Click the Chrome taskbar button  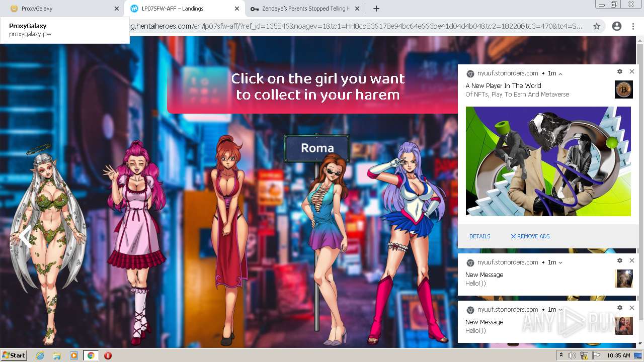[x=91, y=355]
